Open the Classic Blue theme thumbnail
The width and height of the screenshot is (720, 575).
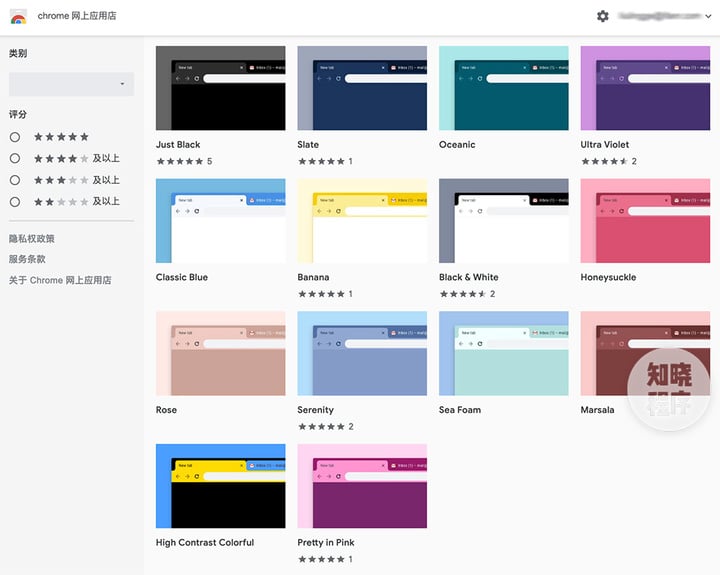[220, 220]
